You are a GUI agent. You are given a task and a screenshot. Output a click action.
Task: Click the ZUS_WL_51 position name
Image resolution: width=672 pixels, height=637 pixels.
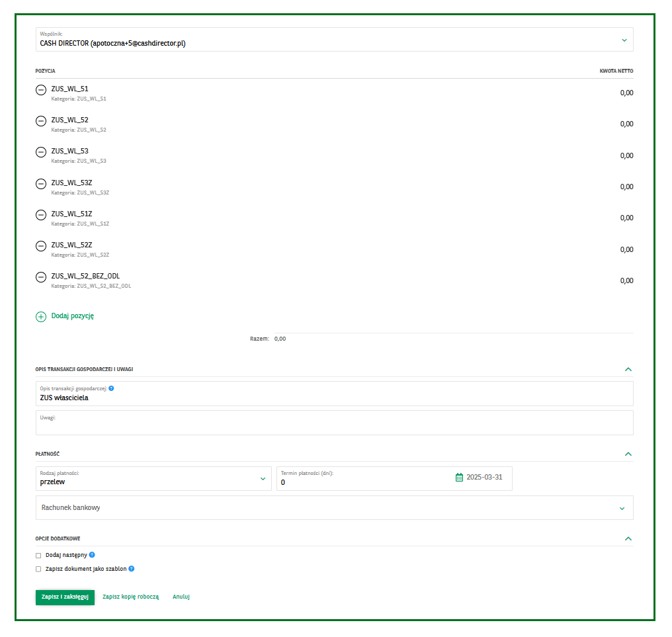(70, 89)
